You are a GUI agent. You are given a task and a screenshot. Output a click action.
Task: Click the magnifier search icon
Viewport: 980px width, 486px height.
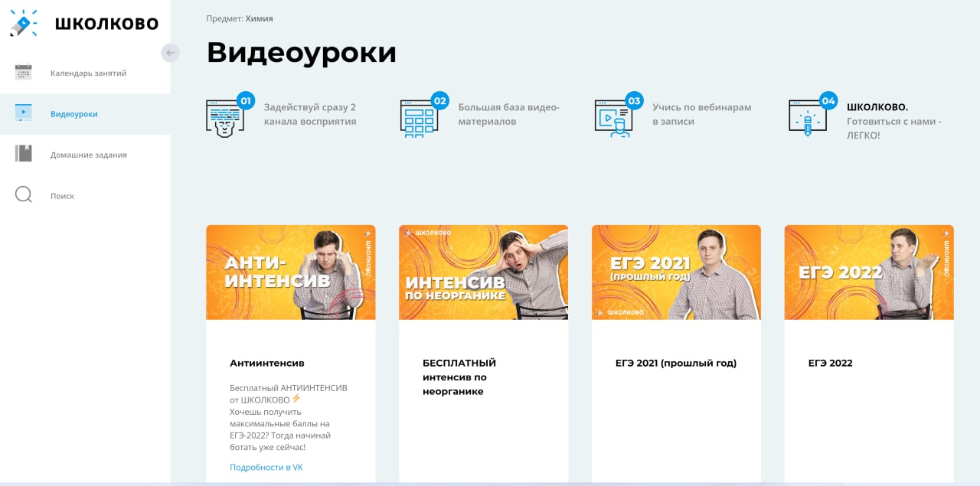(24, 195)
